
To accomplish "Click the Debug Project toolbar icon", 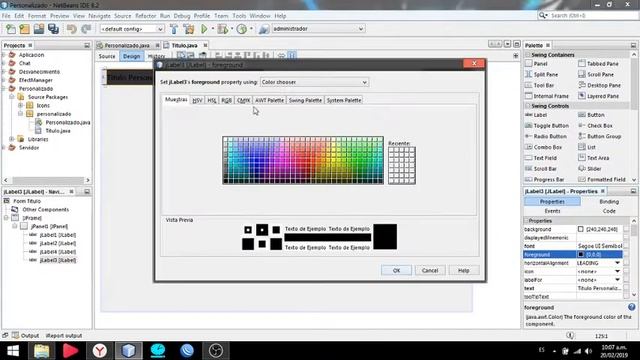I will tap(223, 29).
